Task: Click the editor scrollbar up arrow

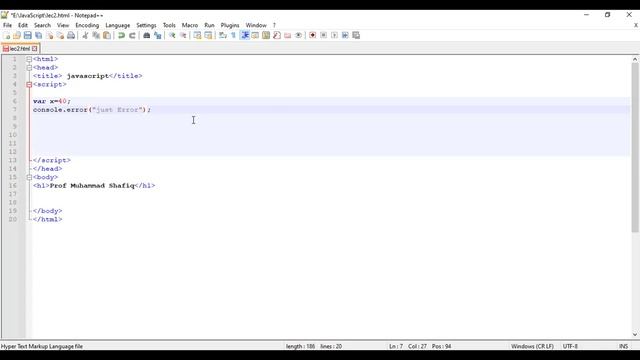Action: [635, 59]
